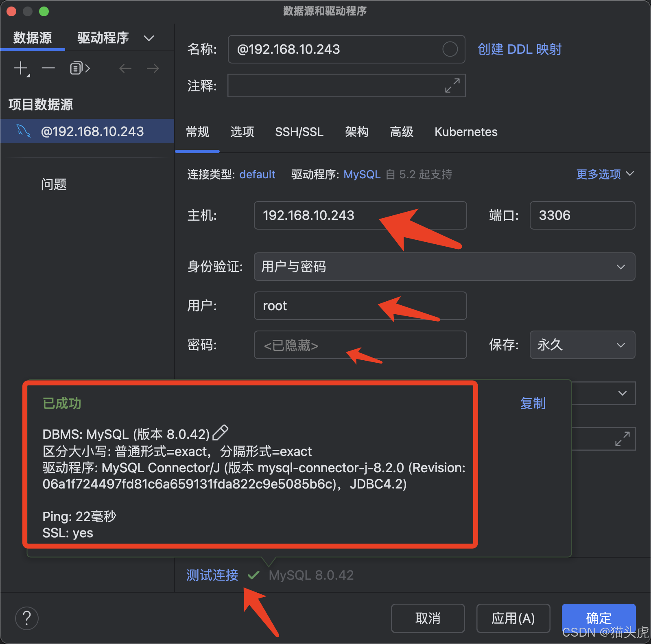Focus the 端口 port field

tap(582, 215)
